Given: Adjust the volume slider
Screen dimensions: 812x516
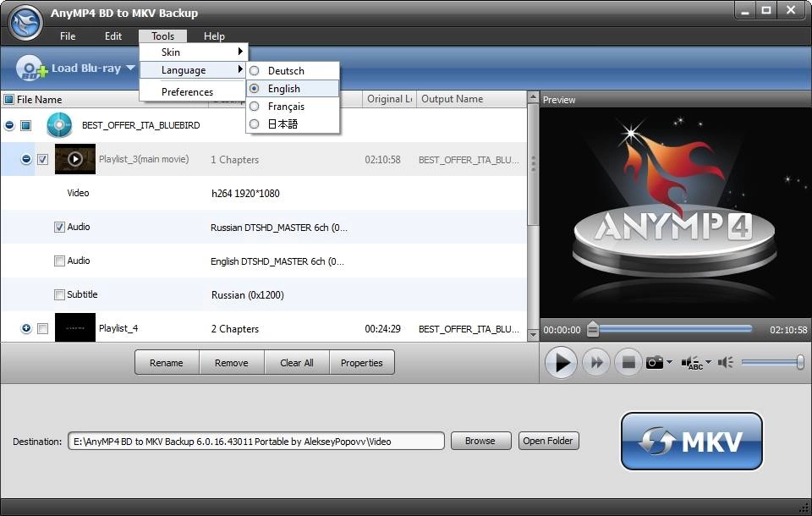Looking at the screenshot, I should click(x=772, y=362).
